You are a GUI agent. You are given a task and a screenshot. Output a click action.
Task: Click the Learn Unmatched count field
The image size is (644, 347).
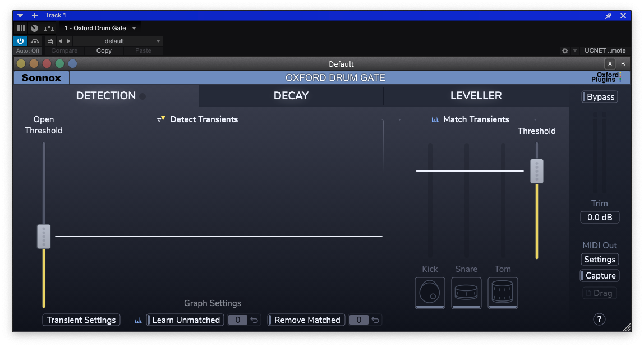[x=237, y=320]
